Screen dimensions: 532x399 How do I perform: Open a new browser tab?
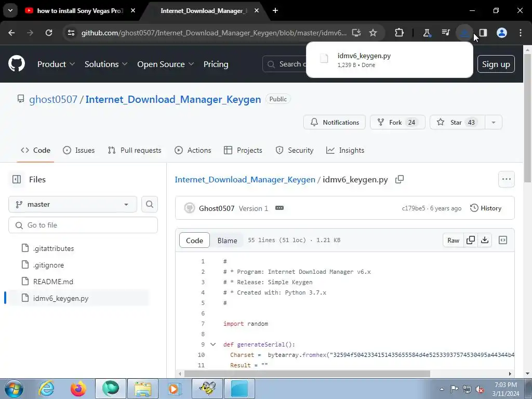(x=275, y=10)
